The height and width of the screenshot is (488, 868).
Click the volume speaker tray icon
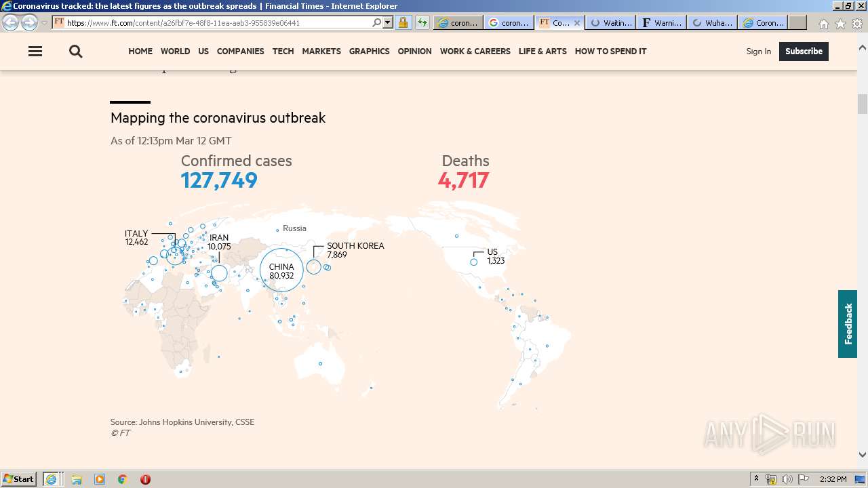click(x=787, y=479)
